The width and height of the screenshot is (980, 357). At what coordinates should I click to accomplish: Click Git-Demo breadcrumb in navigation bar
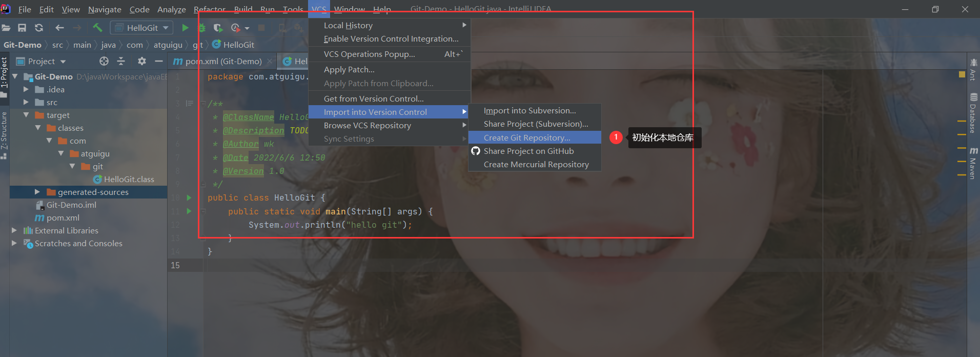tap(23, 45)
